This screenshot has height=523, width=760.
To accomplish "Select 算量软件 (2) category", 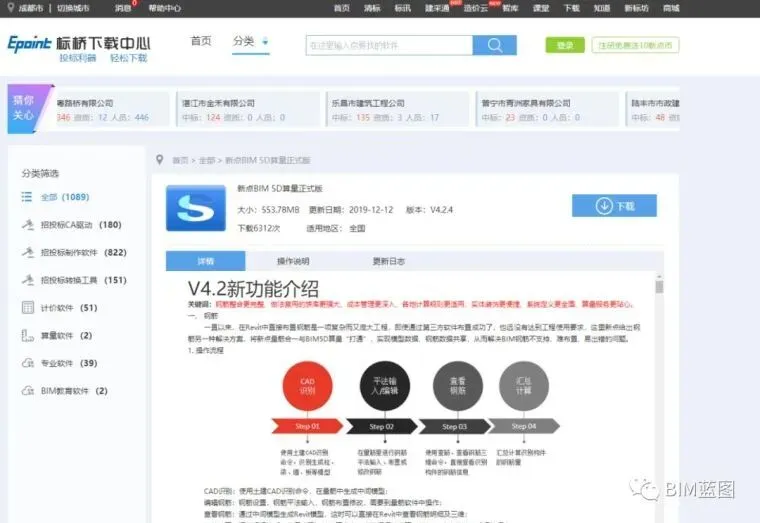I will [x=66, y=335].
